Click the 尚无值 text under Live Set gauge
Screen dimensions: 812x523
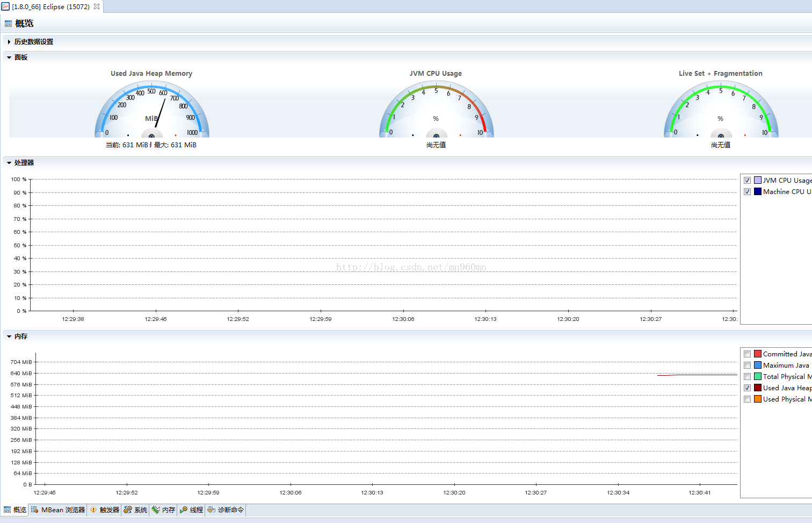click(x=721, y=145)
